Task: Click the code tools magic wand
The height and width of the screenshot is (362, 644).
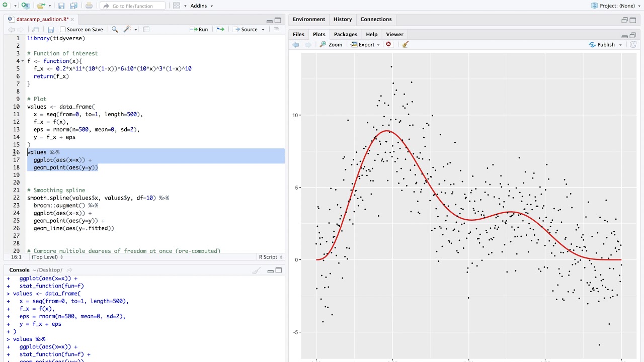Action: coord(127,29)
